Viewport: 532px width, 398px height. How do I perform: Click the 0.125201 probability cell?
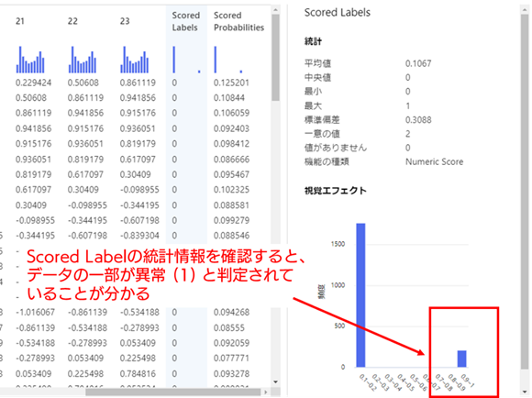[x=231, y=83]
